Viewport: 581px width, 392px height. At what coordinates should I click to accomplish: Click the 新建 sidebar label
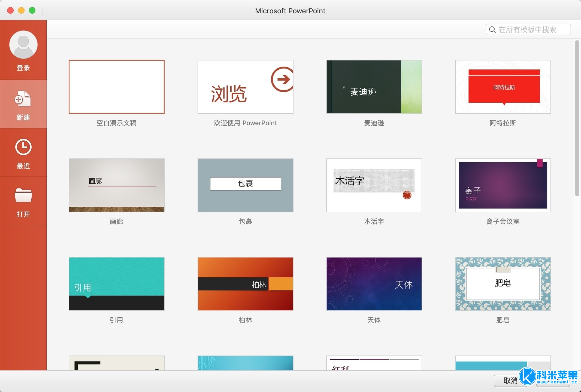point(23,117)
